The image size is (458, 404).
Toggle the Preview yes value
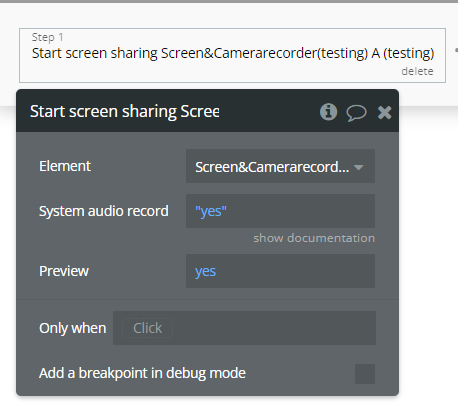(x=280, y=271)
